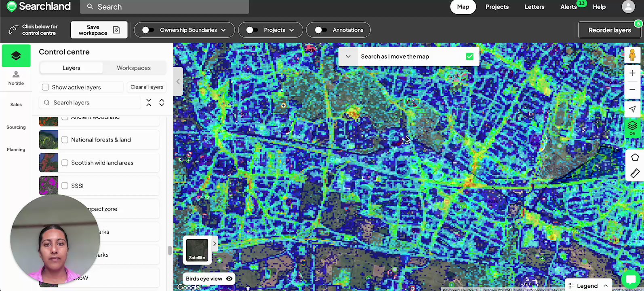Click the magnifier icon in Search layers

47,103
